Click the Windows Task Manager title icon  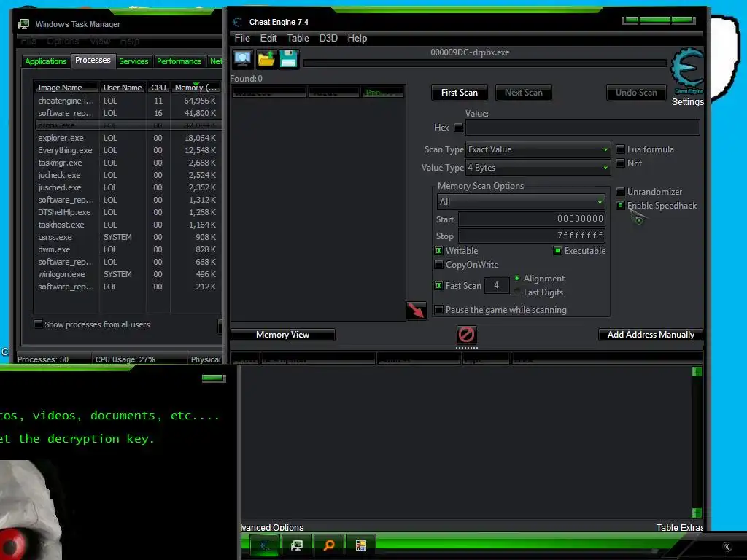point(23,24)
